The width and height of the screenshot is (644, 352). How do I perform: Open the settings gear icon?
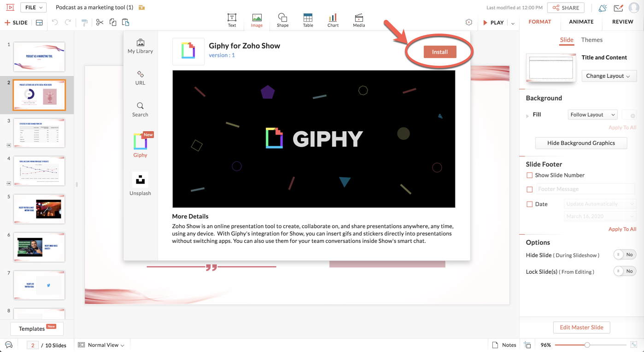click(x=469, y=23)
